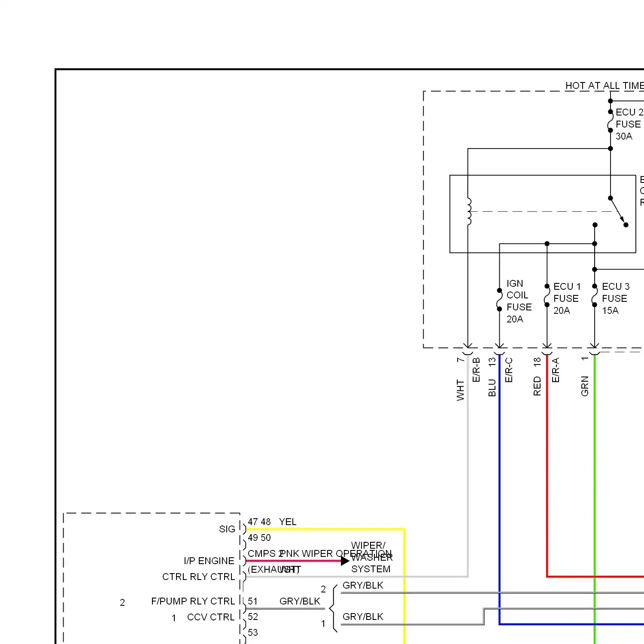Click the ECU 3 fuse symbol
The image size is (644, 644).
click(x=595, y=295)
